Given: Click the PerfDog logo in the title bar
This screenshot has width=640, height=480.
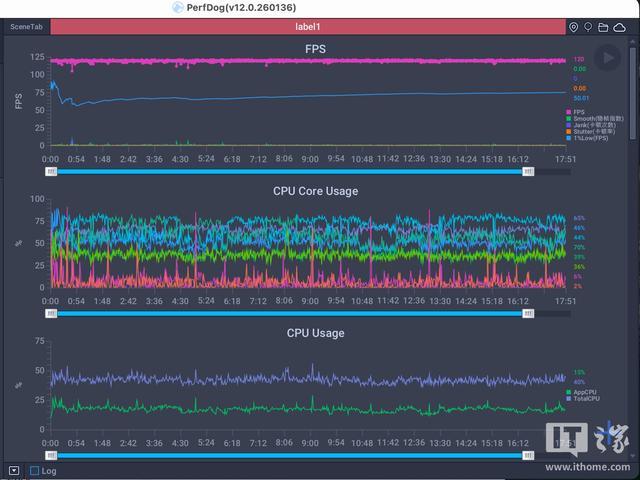Looking at the screenshot, I should 178,7.
